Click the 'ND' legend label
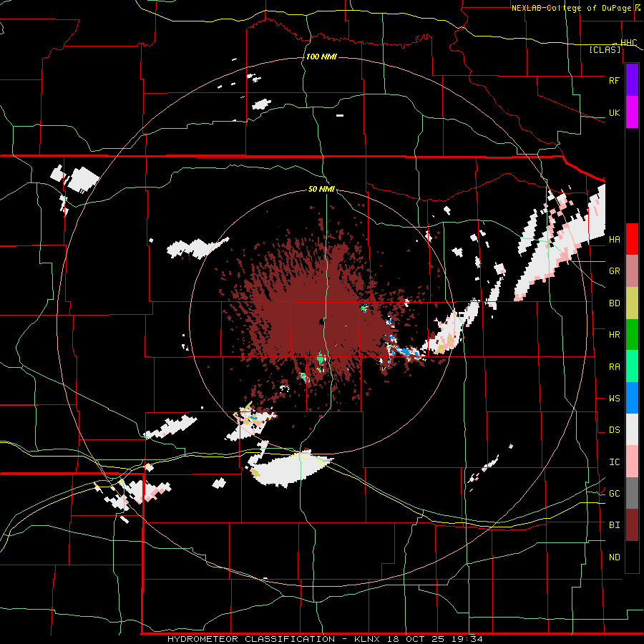This screenshot has width=644, height=644. [614, 557]
